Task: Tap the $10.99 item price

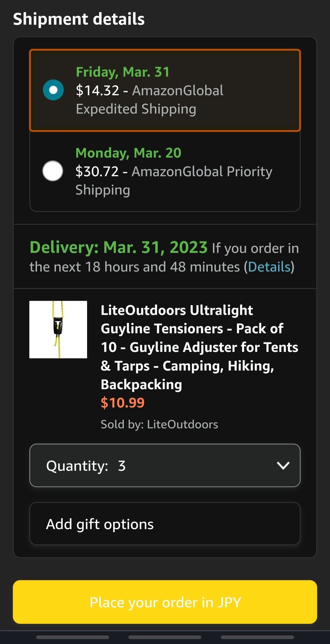Action: 123,403
